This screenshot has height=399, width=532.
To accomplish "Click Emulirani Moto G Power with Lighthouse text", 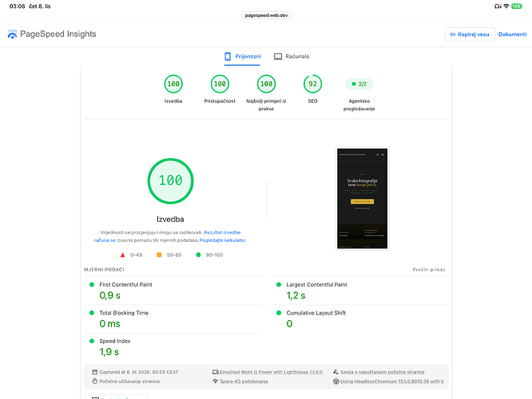I will click(271, 372).
